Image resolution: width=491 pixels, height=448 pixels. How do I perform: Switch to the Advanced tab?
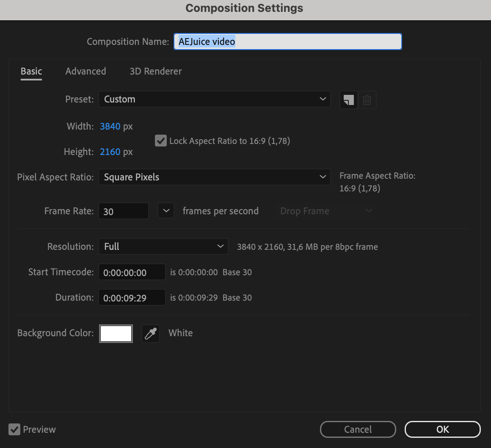[x=86, y=71]
